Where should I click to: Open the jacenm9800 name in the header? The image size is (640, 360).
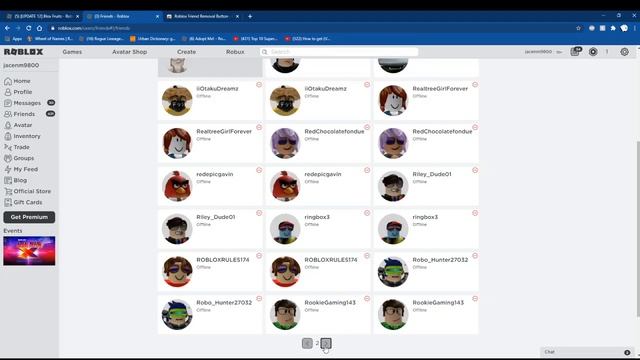pos(538,52)
